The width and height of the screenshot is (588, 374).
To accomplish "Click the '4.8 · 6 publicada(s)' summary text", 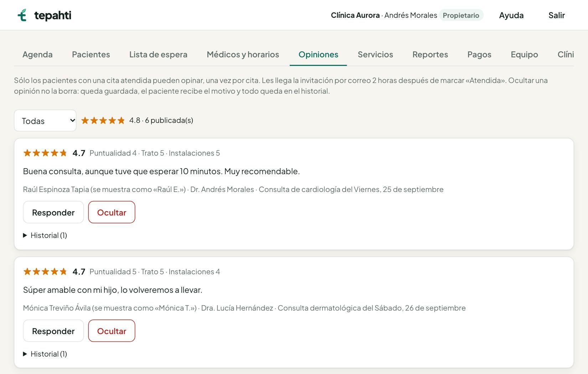I will (x=161, y=120).
